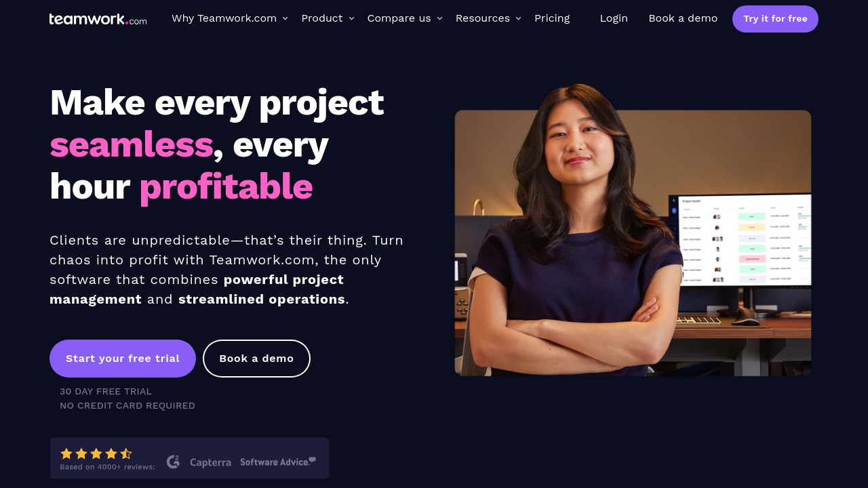
Task: Select Book a demo in header
Action: (x=683, y=18)
